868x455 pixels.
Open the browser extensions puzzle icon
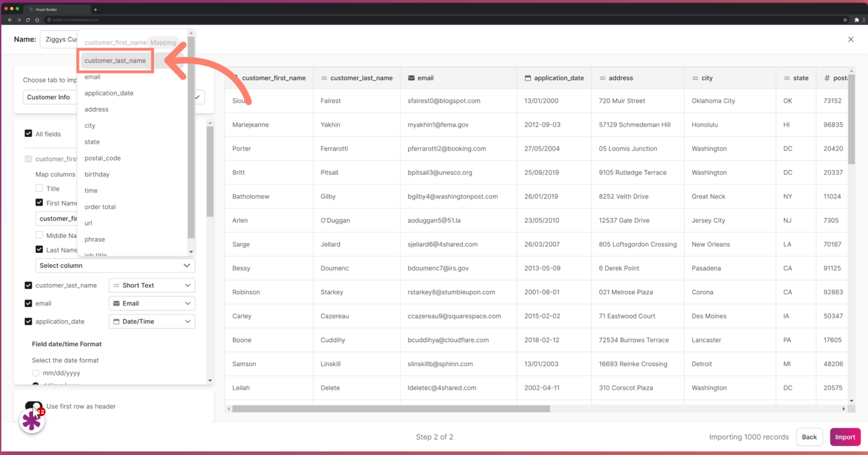[856, 20]
